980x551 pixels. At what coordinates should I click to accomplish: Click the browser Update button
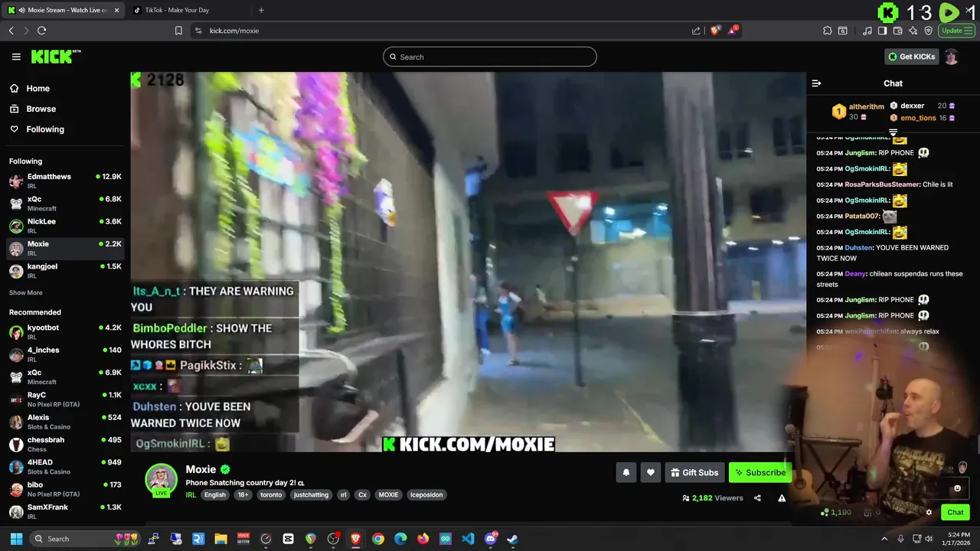956,31
